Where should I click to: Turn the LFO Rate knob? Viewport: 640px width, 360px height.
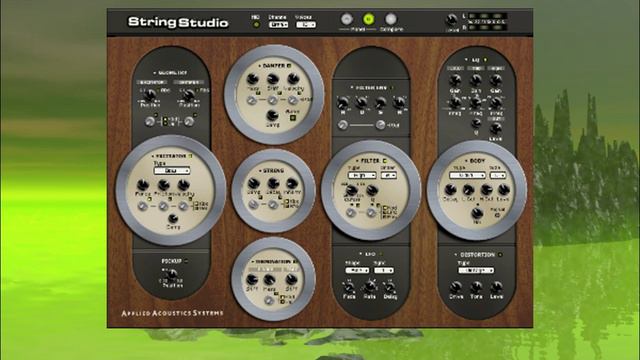point(370,287)
